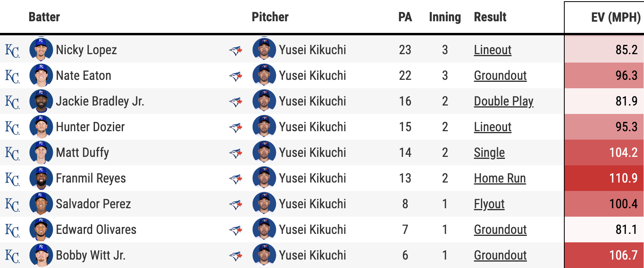Click the Royals logo beside Franmil Reyes

(x=12, y=179)
